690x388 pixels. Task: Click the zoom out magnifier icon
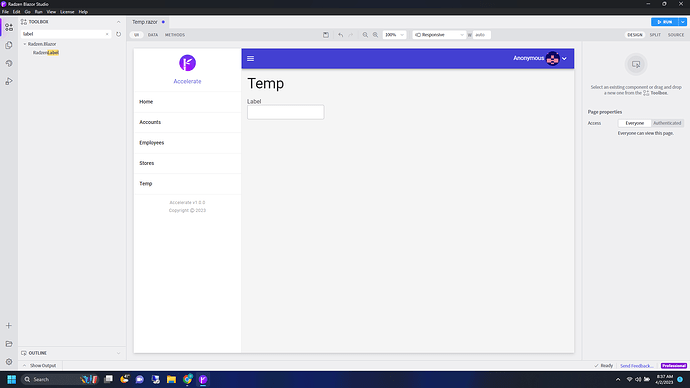(365, 35)
